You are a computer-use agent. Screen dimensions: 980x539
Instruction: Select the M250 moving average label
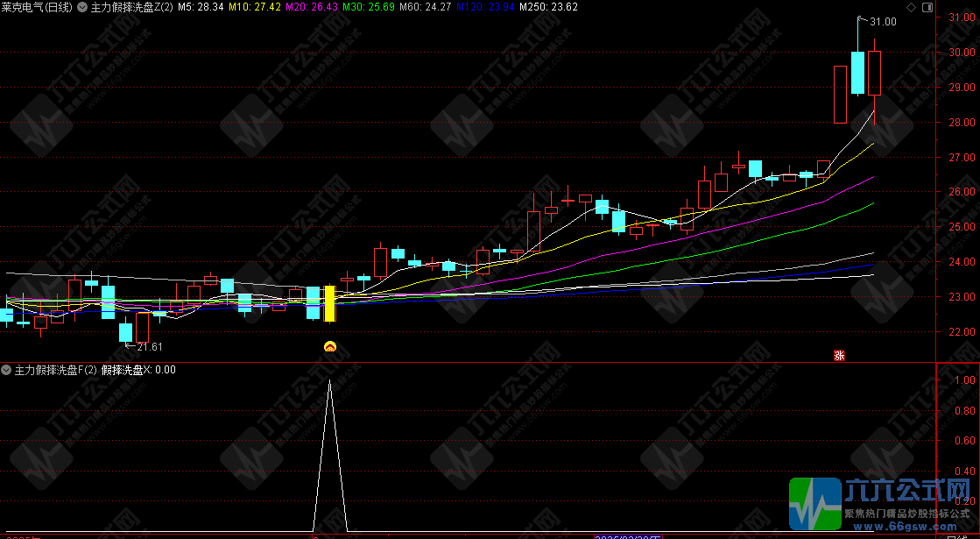(548, 7)
